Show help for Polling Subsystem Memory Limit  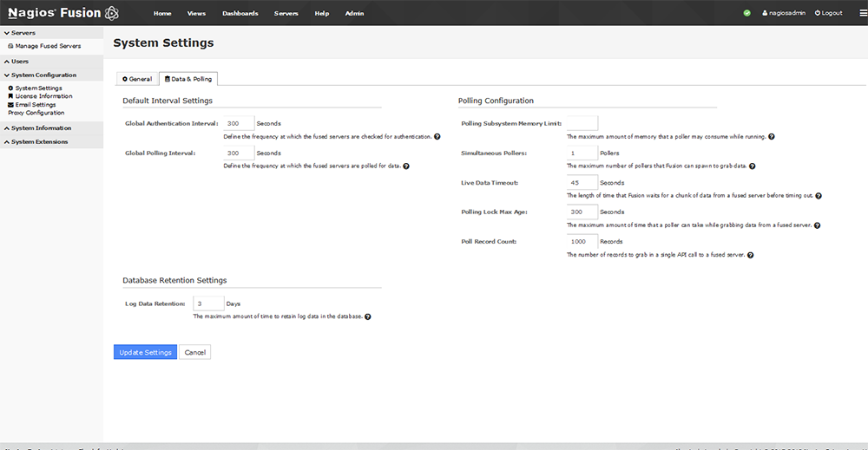point(772,136)
